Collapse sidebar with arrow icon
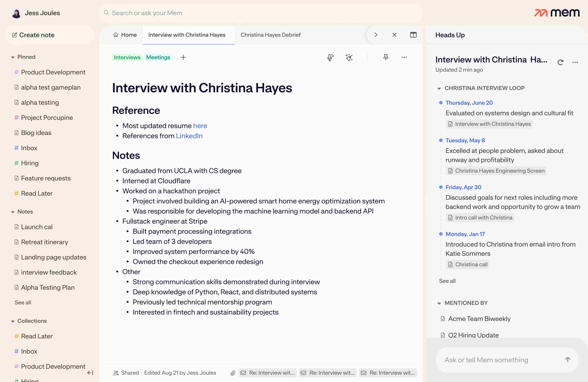The image size is (588, 382). coord(90,373)
